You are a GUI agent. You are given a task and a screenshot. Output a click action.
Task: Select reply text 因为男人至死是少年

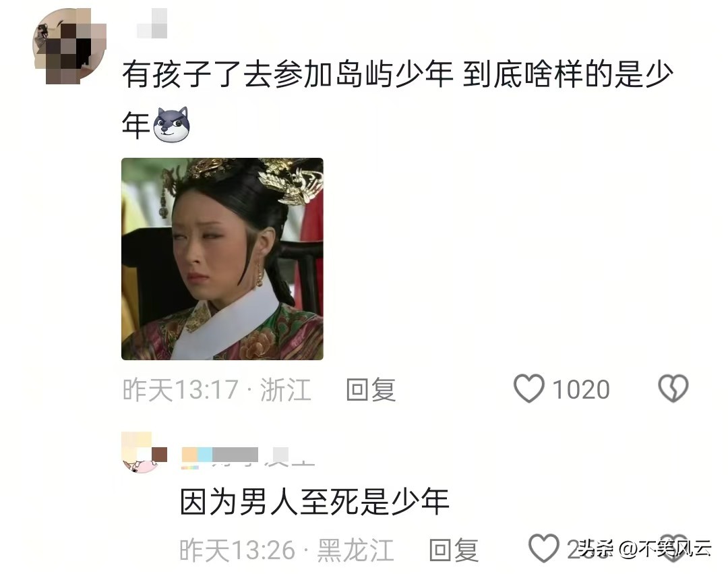[x=315, y=502]
